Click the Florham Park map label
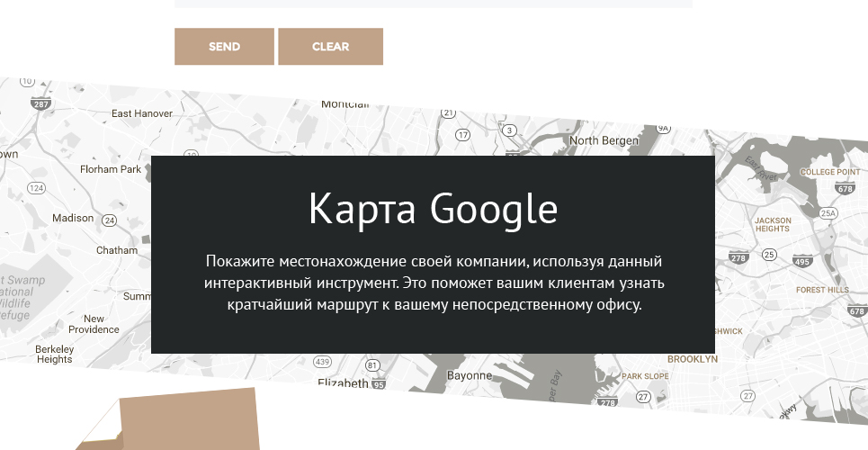Image resolution: width=868 pixels, height=450 pixels. [x=111, y=169]
